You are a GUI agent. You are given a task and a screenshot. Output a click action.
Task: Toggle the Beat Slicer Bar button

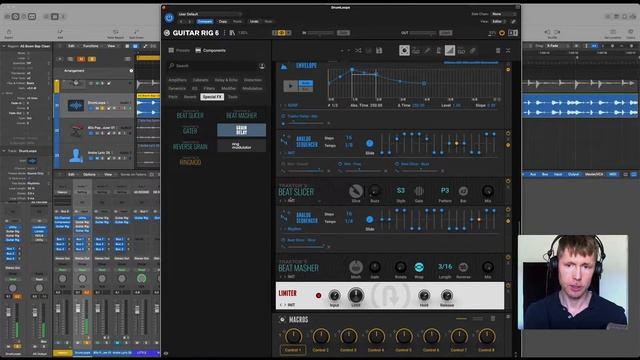pyautogui.click(x=463, y=191)
